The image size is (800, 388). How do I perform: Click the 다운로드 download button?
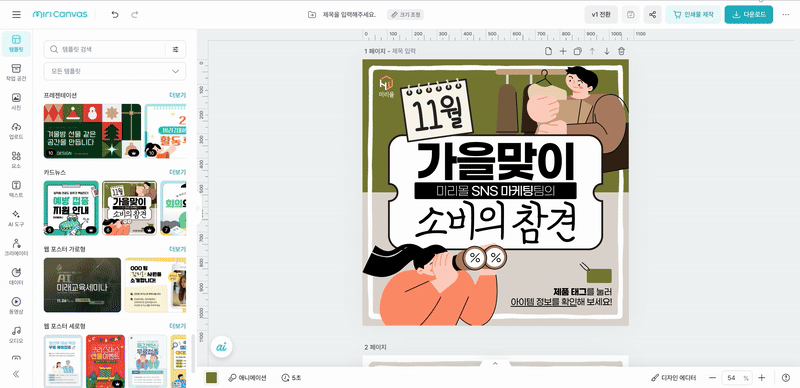point(748,14)
